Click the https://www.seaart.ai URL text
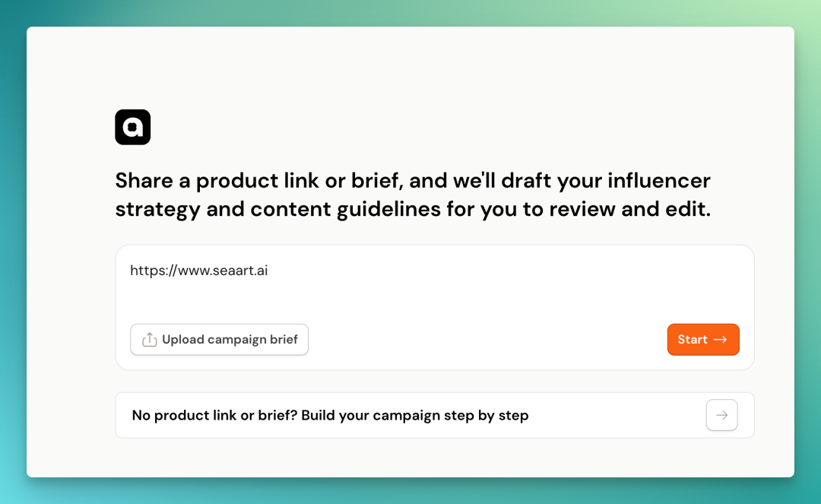Image resolution: width=821 pixels, height=504 pixels. click(x=199, y=270)
